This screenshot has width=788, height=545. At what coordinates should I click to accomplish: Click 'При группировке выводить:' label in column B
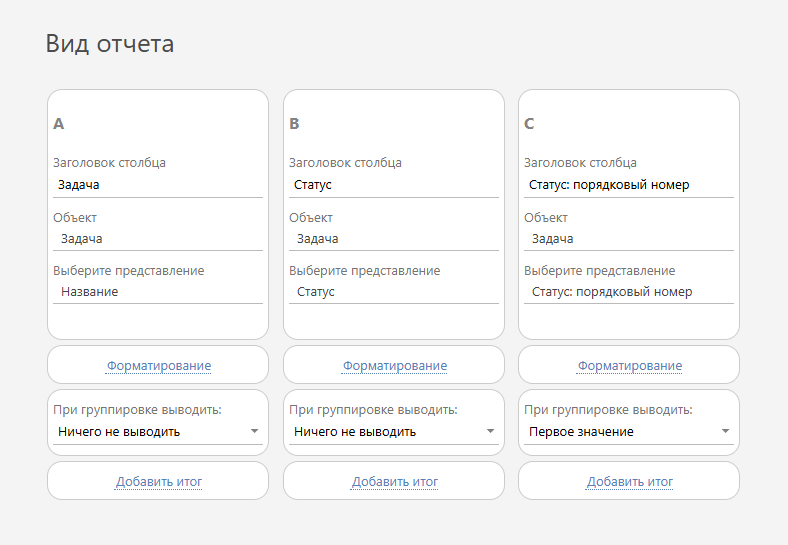[373, 410]
